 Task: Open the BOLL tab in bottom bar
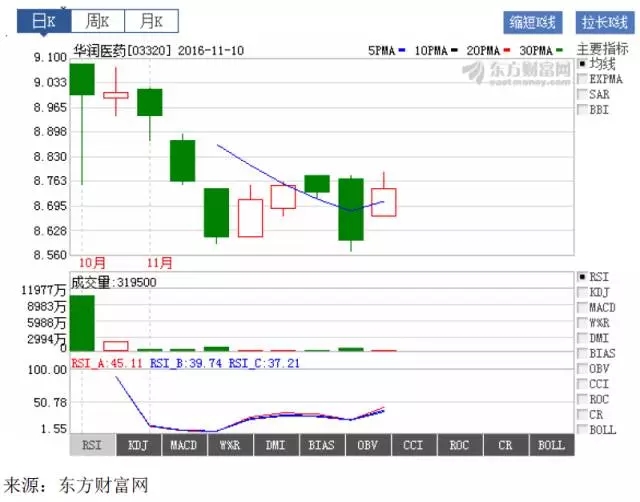pos(551,445)
